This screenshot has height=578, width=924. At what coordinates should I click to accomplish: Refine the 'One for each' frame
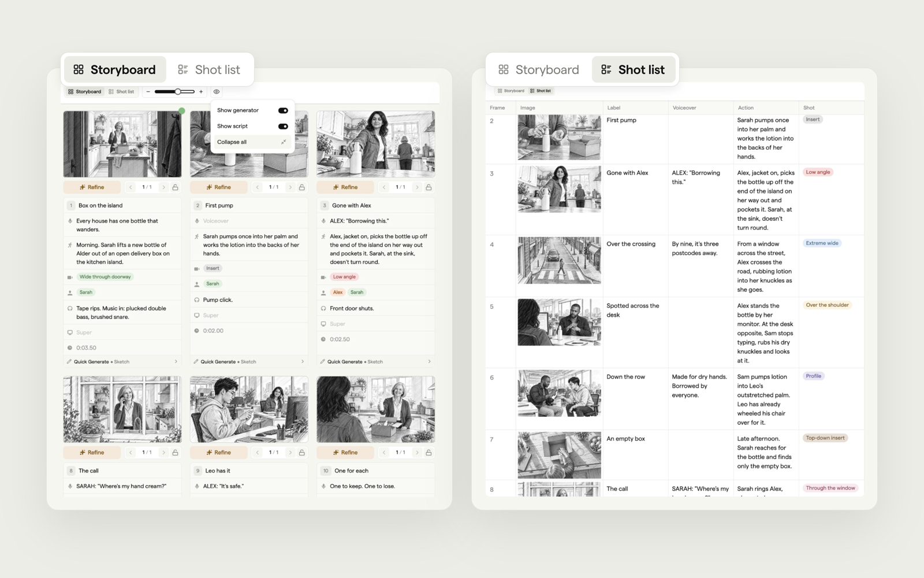click(x=345, y=453)
